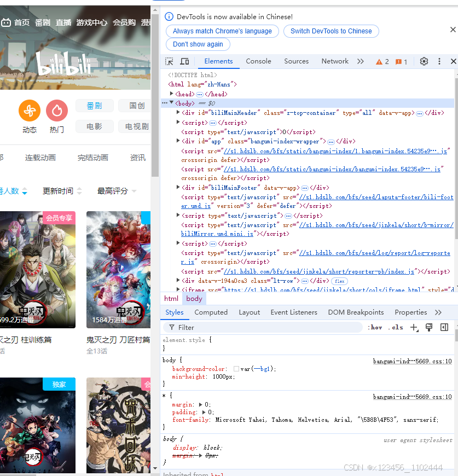Screen dimensions: 458x476
Task: Select the inspect element picker icon
Action: point(169,61)
